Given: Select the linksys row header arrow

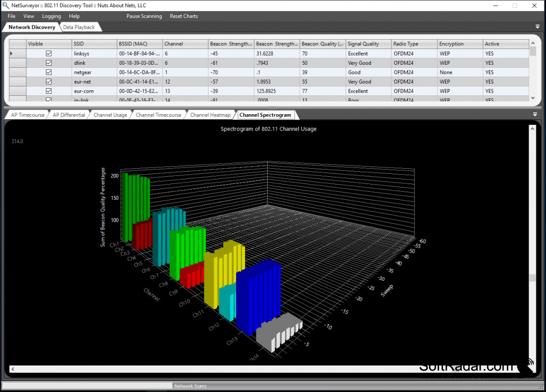Looking at the screenshot, I should [x=17, y=53].
